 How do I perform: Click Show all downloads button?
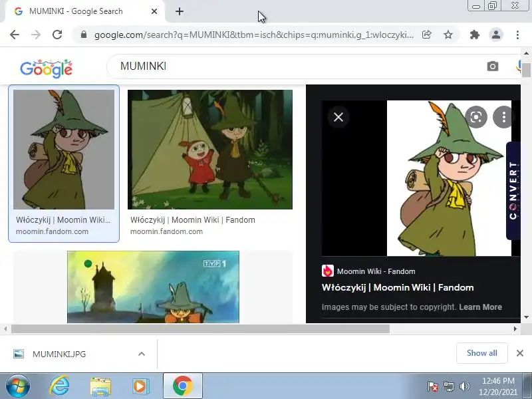click(x=481, y=353)
